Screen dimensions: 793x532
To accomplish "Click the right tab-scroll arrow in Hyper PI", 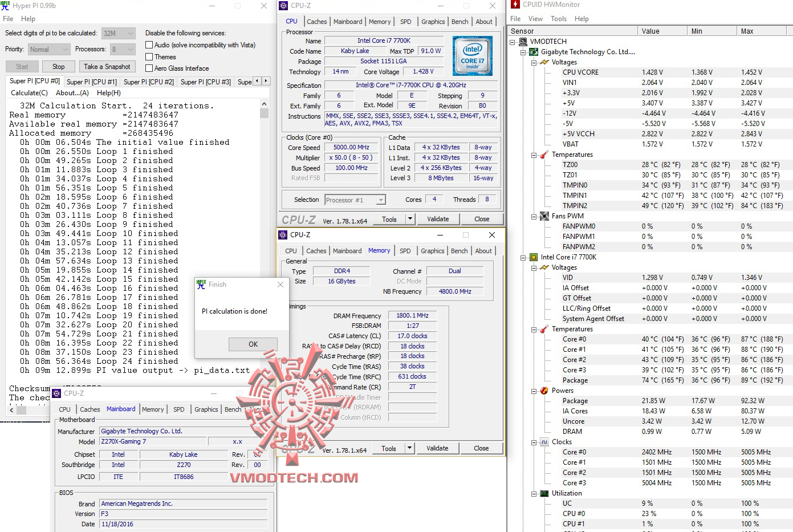I will point(267,82).
